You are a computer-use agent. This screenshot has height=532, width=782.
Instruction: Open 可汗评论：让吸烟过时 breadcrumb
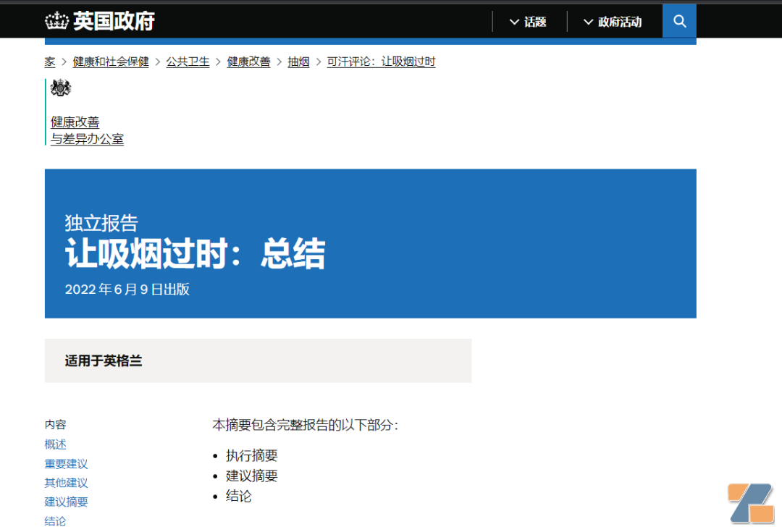coord(381,62)
